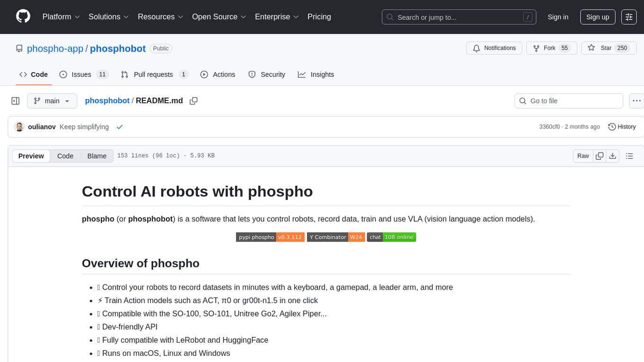This screenshot has height=362, width=644.
Task: Click the Issues counter 11
Action: pos(102,74)
